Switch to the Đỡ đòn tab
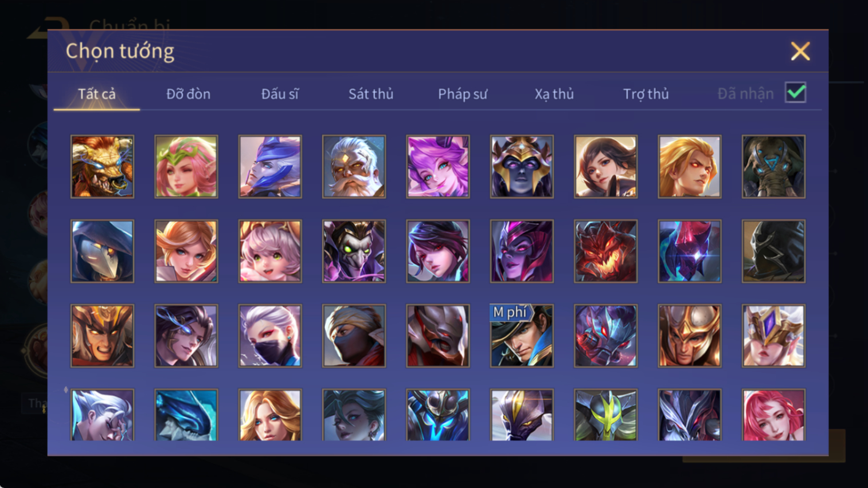Image resolution: width=868 pixels, height=488 pixels. pos(188,94)
